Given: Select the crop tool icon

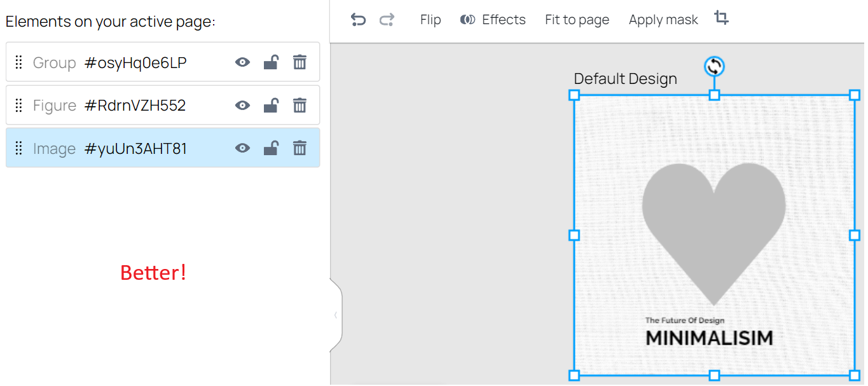Looking at the screenshot, I should point(721,18).
